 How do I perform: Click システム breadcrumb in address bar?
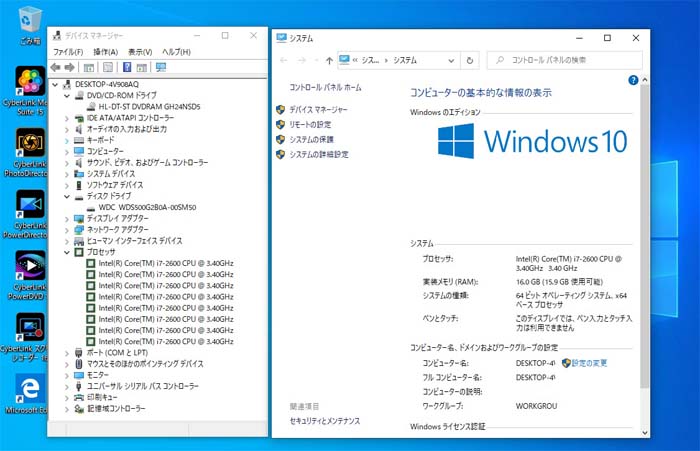point(404,60)
